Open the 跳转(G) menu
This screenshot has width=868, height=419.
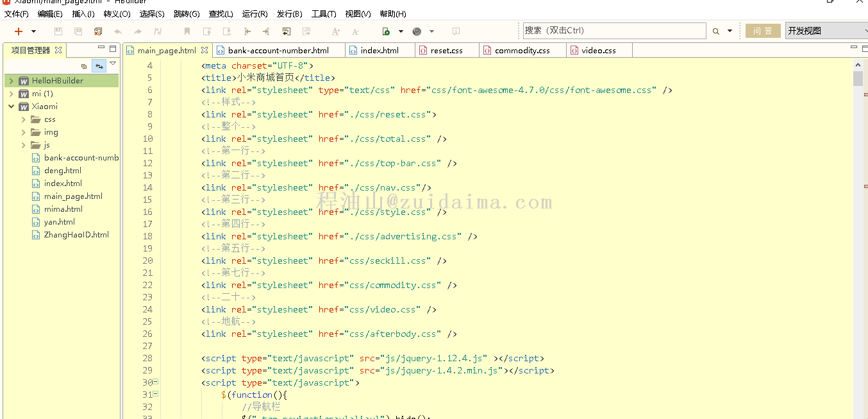187,13
